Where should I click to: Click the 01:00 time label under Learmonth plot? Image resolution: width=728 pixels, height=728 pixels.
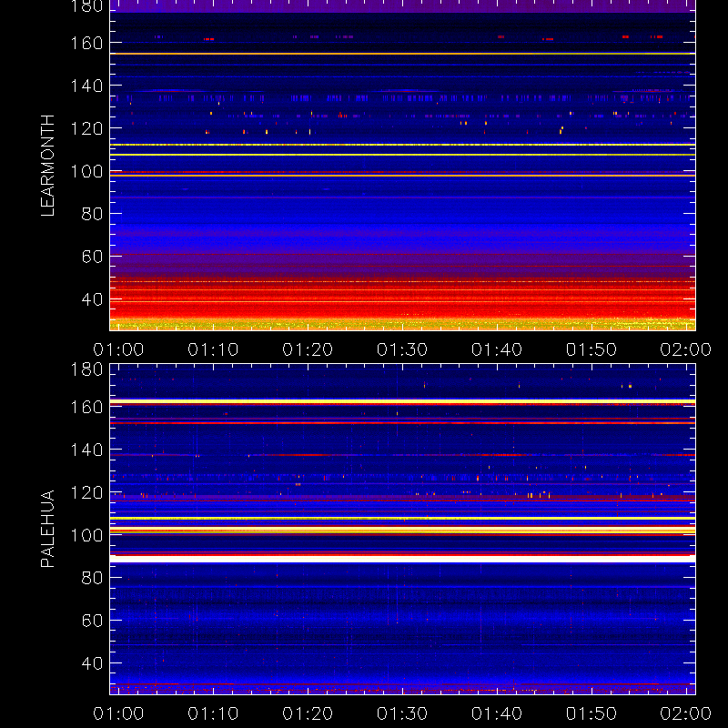118,349
